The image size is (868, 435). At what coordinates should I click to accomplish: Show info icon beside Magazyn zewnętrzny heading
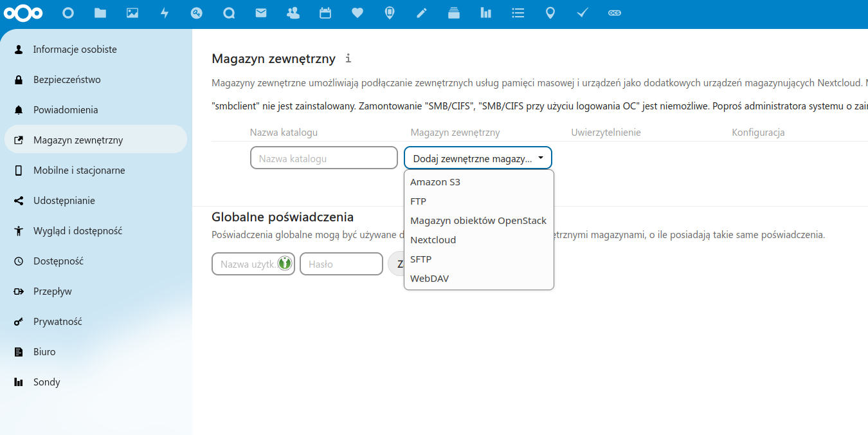(x=348, y=59)
